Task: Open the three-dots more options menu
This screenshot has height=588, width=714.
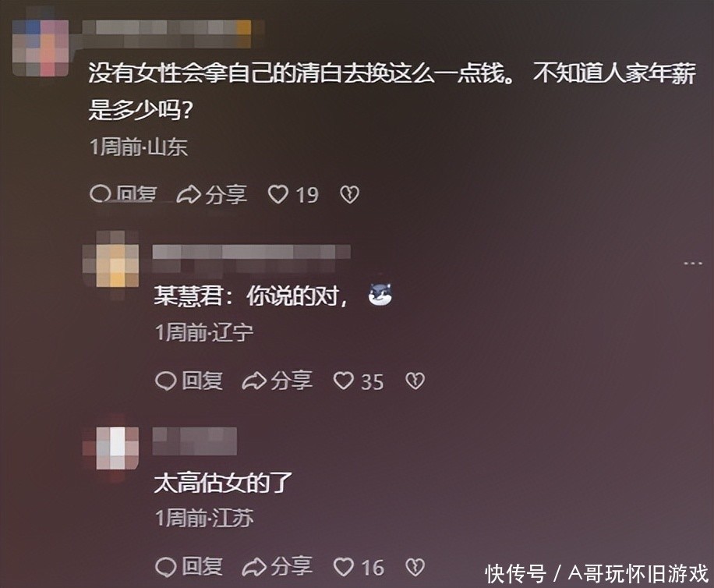Action: 693,264
